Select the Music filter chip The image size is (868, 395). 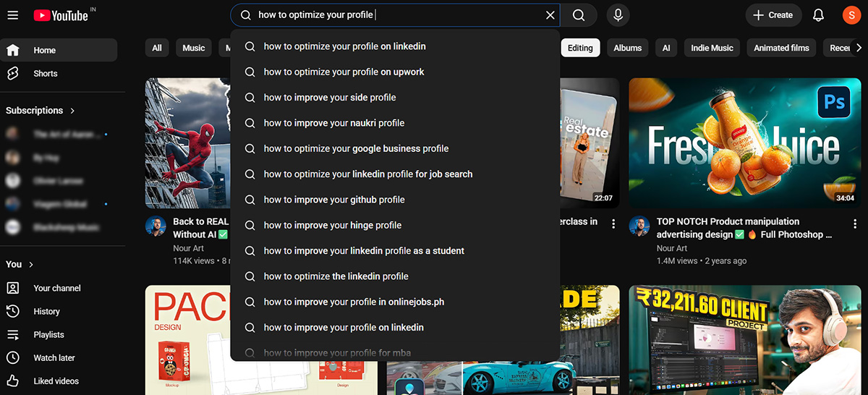[x=193, y=48]
